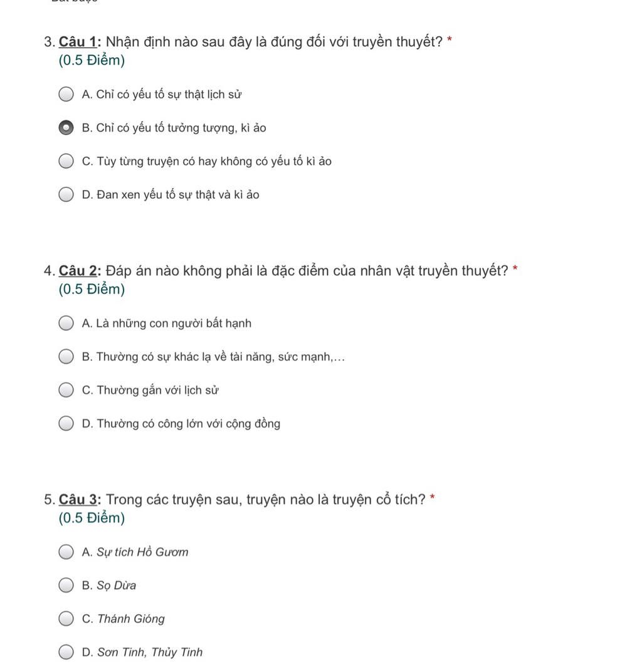The height and width of the screenshot is (672, 642).
Task: Pick D. Đan xen yếu tố sự thật và kì ảo
Action: 66,194
